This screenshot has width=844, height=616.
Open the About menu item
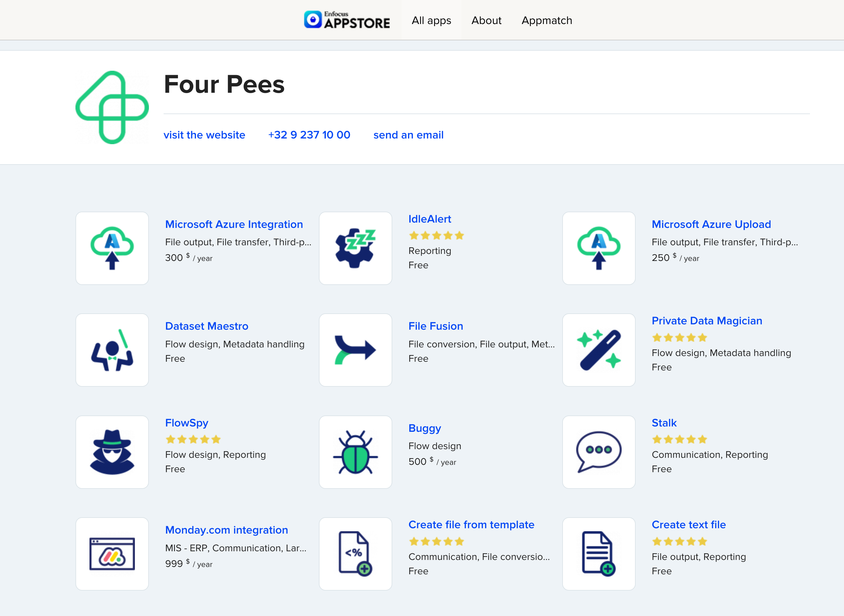486,20
